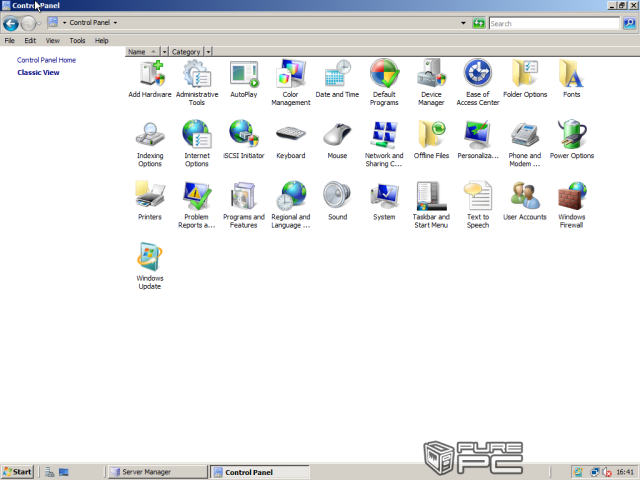Image resolution: width=640 pixels, height=480 pixels.
Task: Open Power Options
Action: tap(571, 140)
